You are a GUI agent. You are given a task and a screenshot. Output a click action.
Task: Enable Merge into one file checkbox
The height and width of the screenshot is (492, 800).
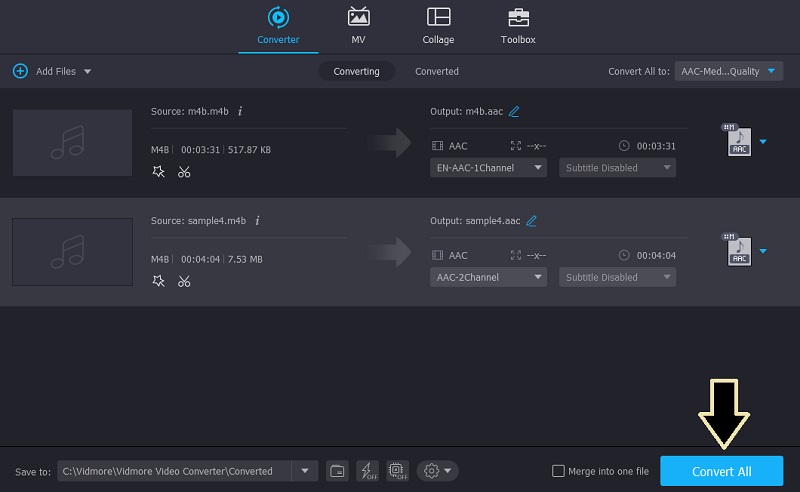click(x=558, y=471)
